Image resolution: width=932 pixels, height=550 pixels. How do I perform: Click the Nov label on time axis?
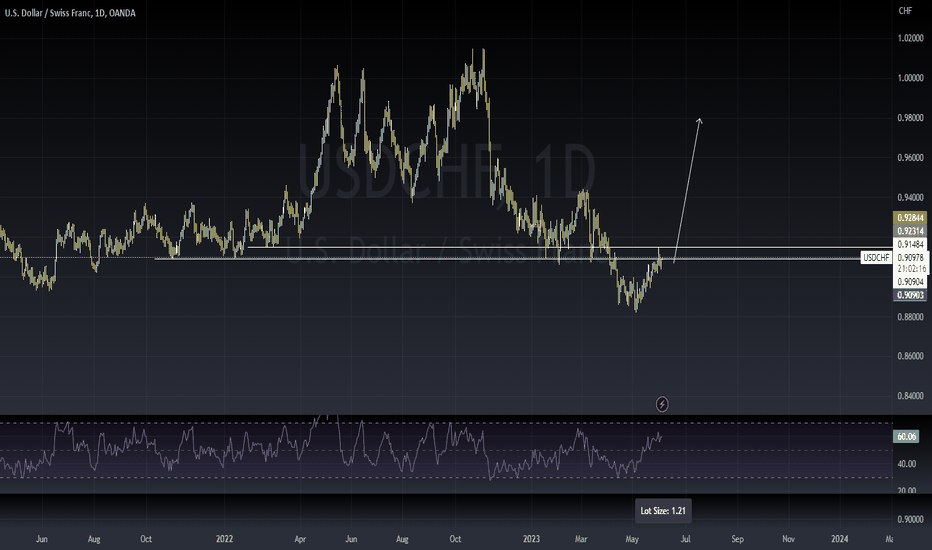(x=788, y=539)
